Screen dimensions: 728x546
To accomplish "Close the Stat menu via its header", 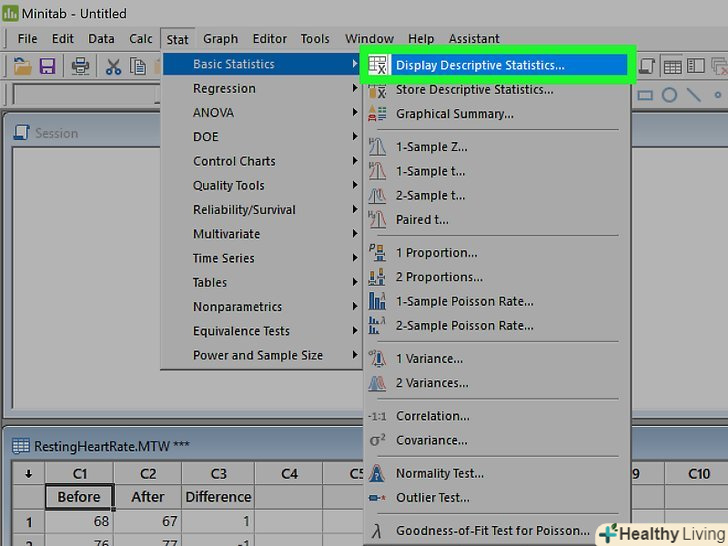I will coord(178,39).
